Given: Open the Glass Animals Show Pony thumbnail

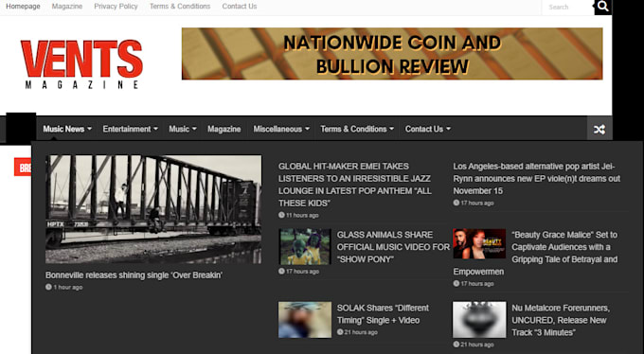Looking at the screenshot, I should click(x=305, y=246).
